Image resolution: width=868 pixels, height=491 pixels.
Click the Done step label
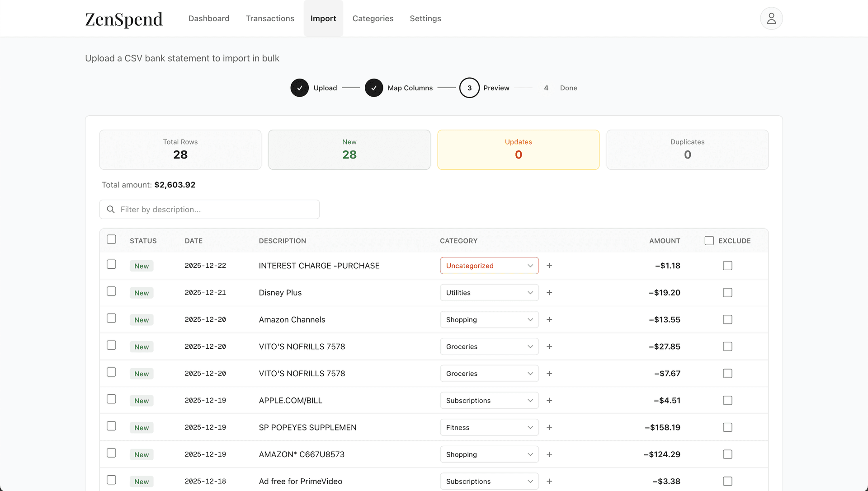click(x=568, y=88)
